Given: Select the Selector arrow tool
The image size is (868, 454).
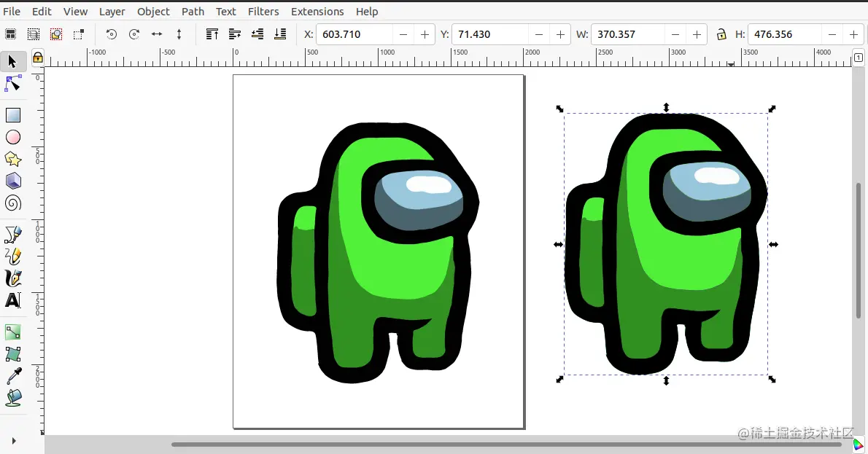Looking at the screenshot, I should pyautogui.click(x=12, y=61).
